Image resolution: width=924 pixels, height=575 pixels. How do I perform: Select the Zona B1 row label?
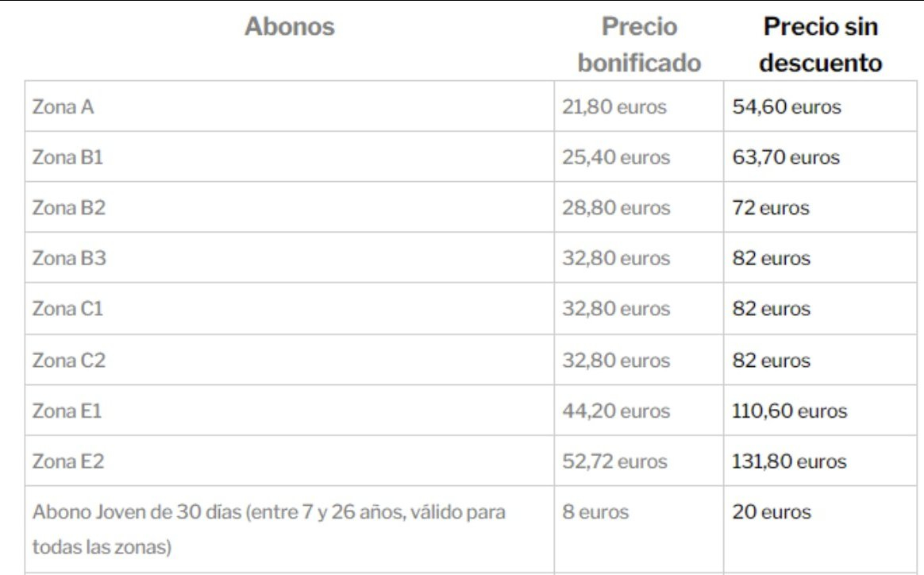(x=67, y=157)
